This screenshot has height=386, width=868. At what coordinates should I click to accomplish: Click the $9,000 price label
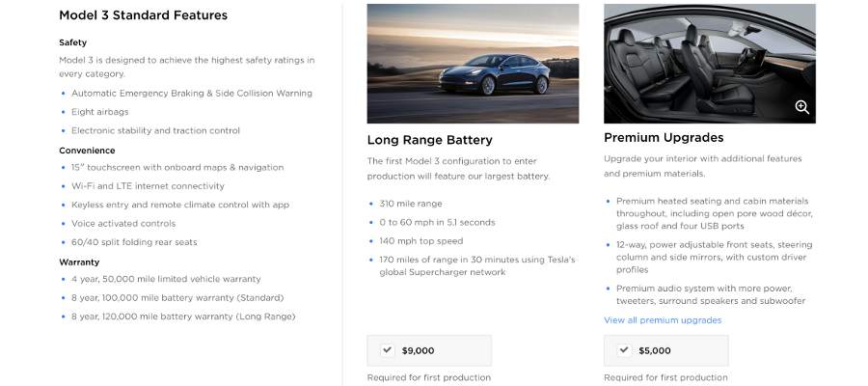418,350
